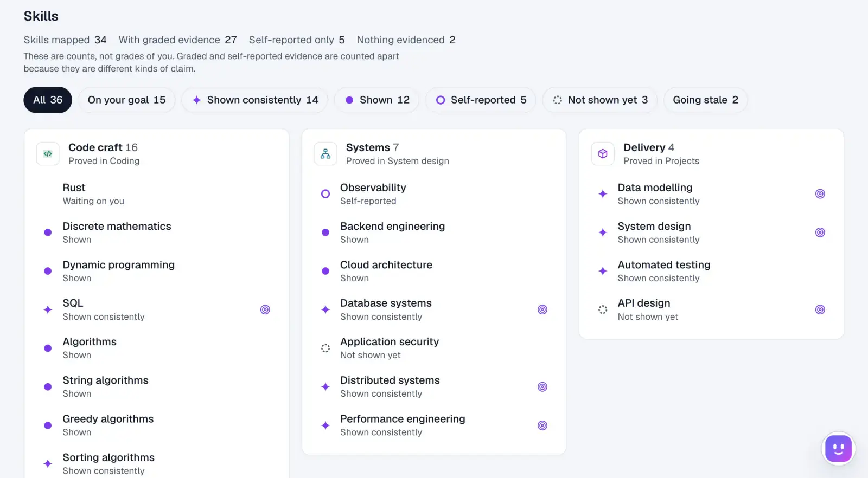The width and height of the screenshot is (868, 478).
Task: Select the All 36 filter chip
Action: (x=48, y=100)
